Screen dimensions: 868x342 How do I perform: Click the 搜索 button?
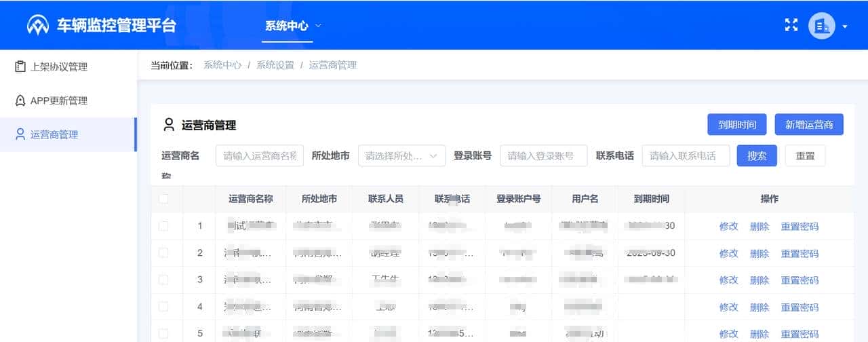(757, 155)
